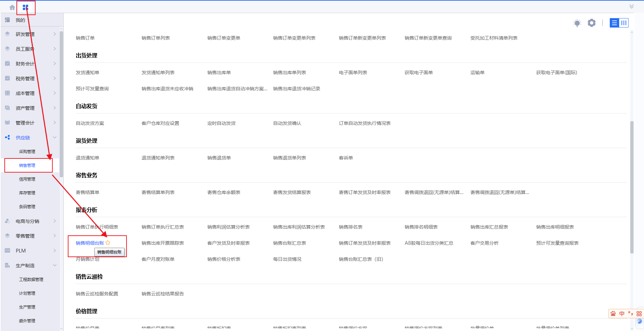Click the PLM sidebar icon

pyautogui.click(x=7, y=250)
